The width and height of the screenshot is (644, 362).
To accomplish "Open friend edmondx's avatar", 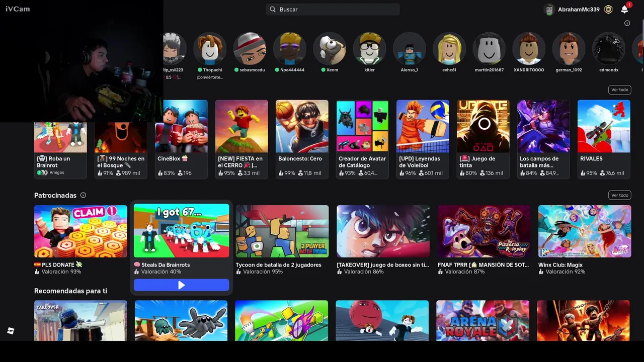I will tap(609, 49).
